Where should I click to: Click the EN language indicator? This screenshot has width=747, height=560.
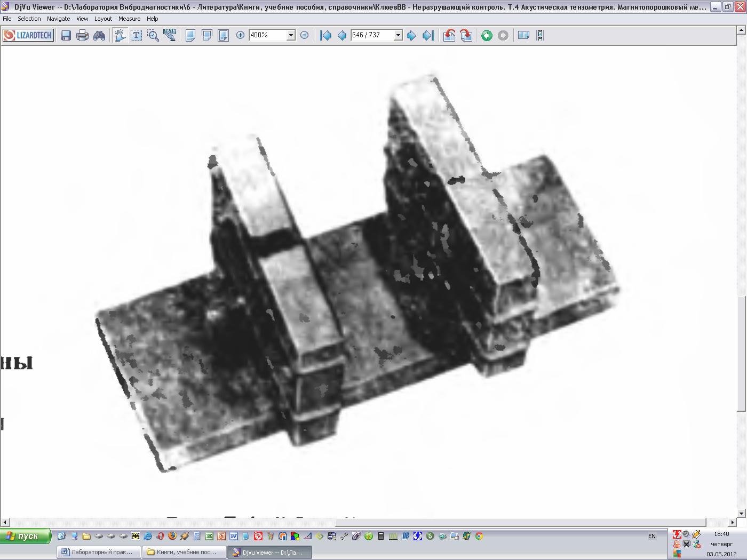coord(652,536)
